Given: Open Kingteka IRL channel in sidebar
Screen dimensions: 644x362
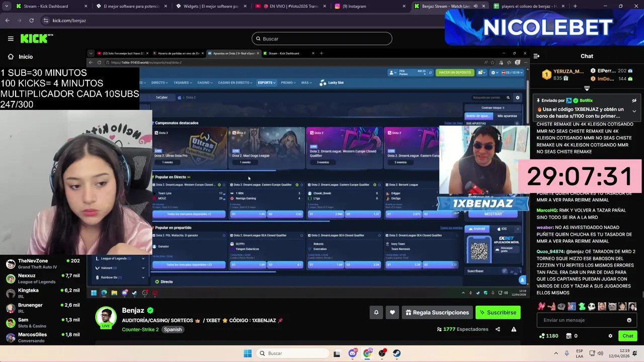Looking at the screenshot, I should (x=43, y=293).
